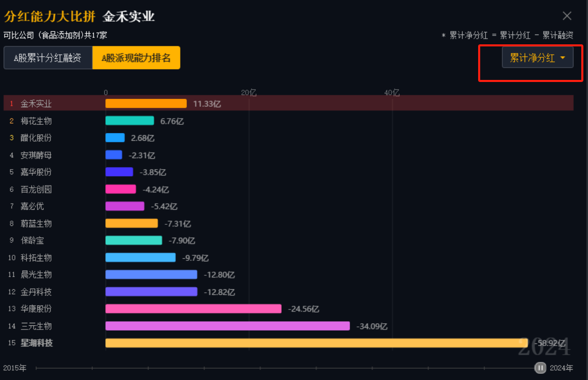Viewport: 588px width, 380px height.
Task: Close the dividend comparison dialog
Action: click(x=567, y=16)
